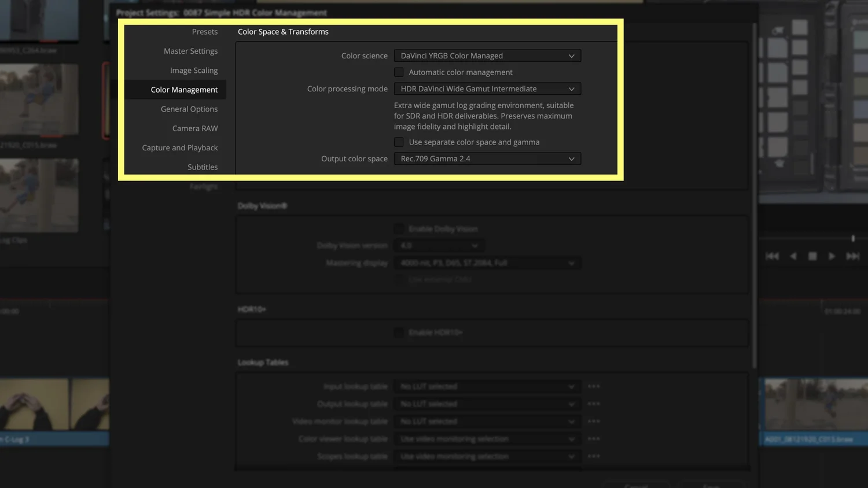Open the Video monitor lookup table ellipsis
This screenshot has height=488, width=868.
[x=593, y=421]
